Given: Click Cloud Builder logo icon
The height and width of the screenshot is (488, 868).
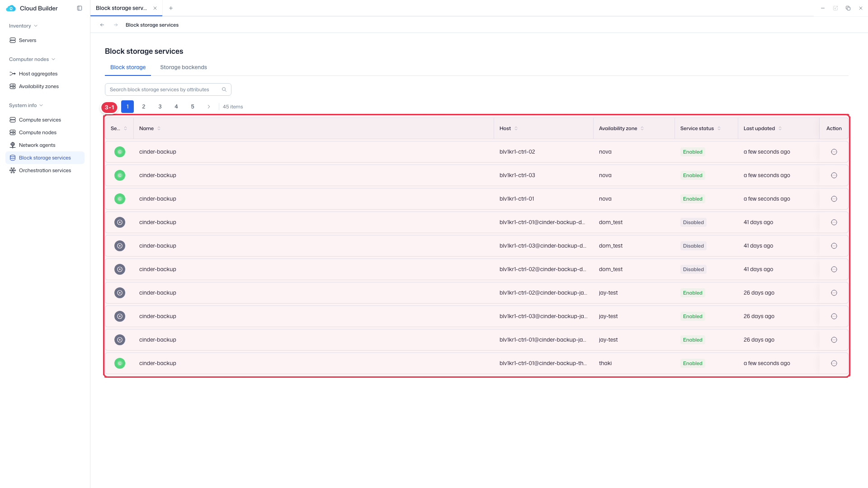Looking at the screenshot, I should (x=11, y=8).
